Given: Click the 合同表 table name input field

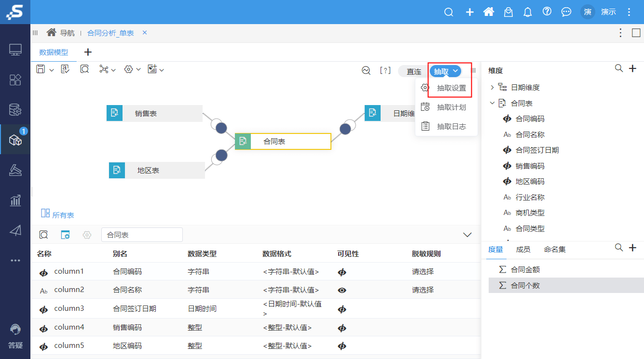Looking at the screenshot, I should pos(141,235).
